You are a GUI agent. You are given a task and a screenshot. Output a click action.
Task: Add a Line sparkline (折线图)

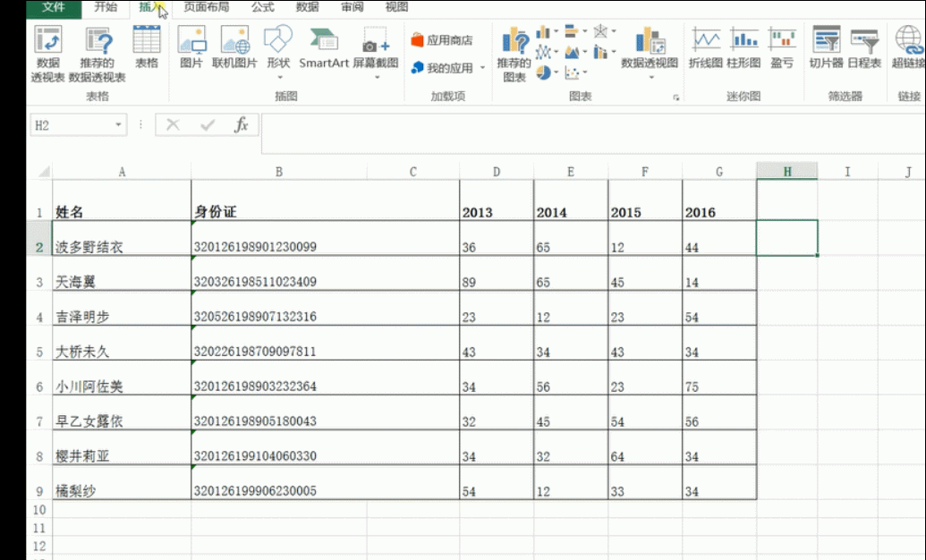pos(706,47)
